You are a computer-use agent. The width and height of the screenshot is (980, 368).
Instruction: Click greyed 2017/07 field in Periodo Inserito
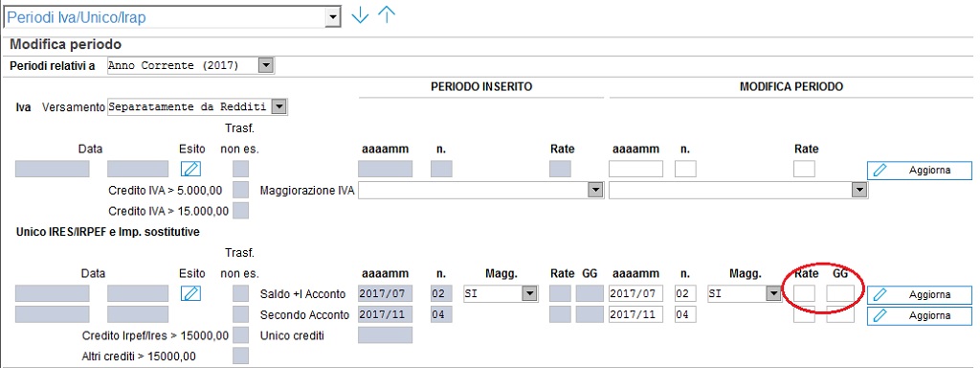[385, 293]
